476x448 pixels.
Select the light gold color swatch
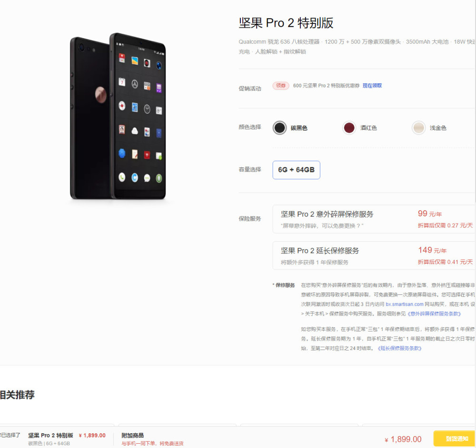418,128
